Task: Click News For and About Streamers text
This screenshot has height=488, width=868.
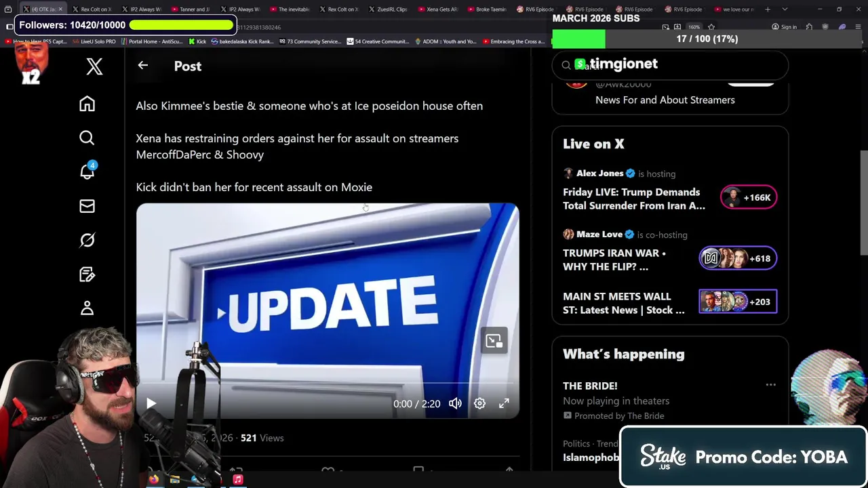Action: pos(665,100)
